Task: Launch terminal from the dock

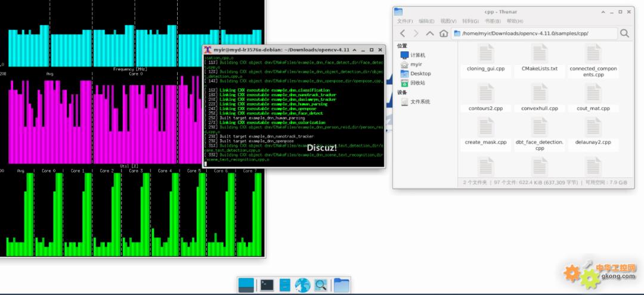Action: 267,285
